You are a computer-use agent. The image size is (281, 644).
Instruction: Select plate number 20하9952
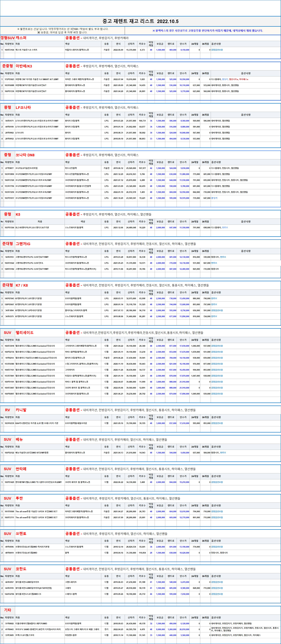coord(9,139)
